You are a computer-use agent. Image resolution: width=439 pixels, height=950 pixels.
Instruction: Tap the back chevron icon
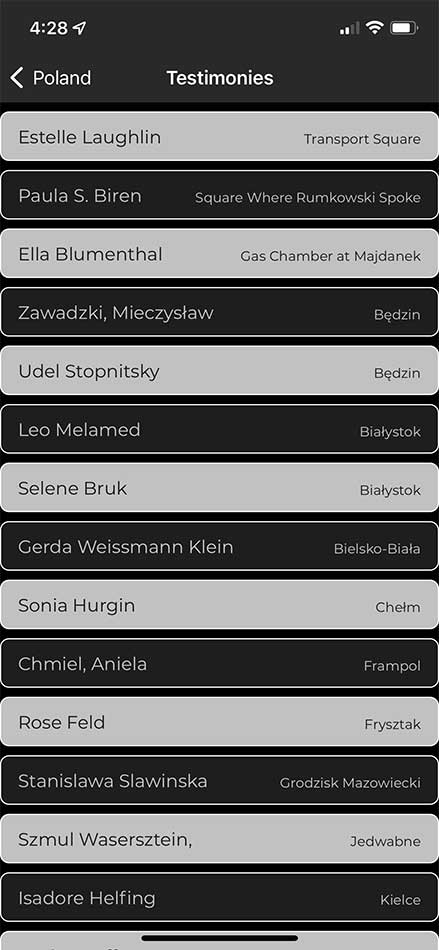point(17,78)
